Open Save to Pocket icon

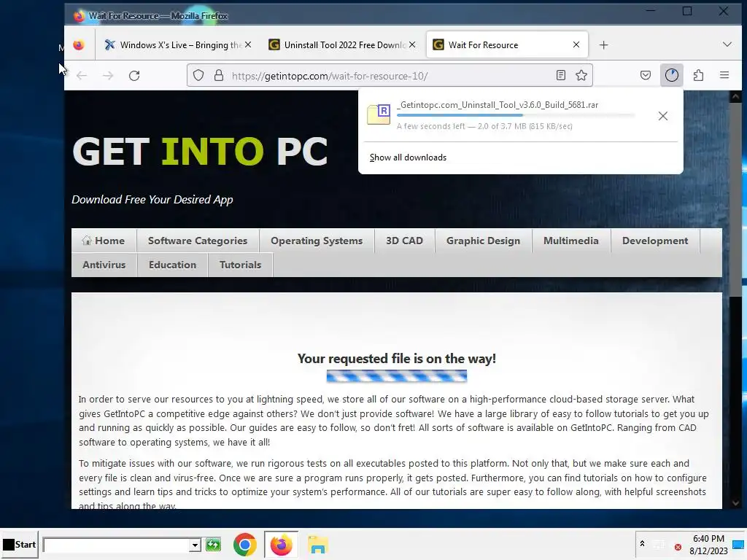646,75
